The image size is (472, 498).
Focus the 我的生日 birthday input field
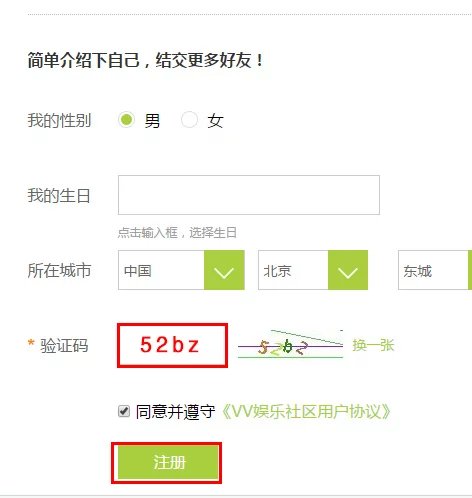click(249, 195)
